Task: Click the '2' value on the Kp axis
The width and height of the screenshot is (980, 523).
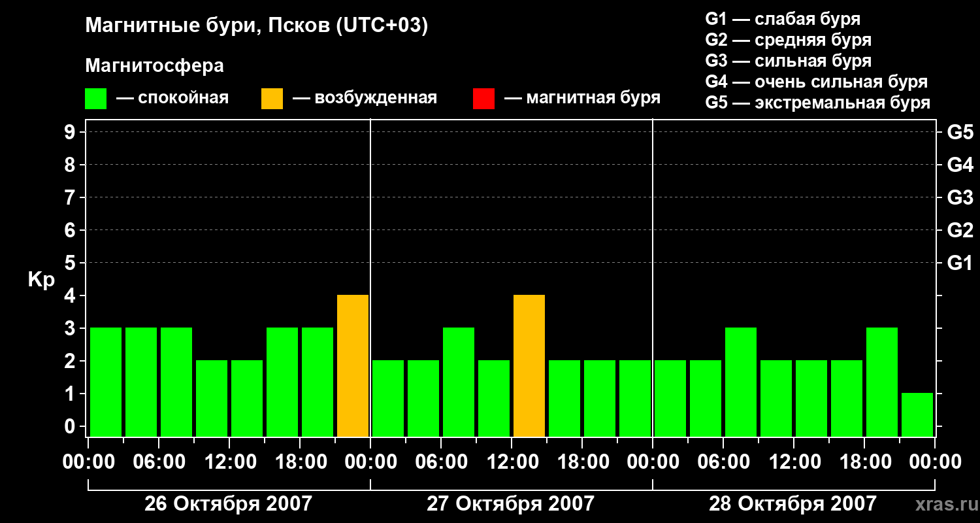Action: [x=71, y=361]
